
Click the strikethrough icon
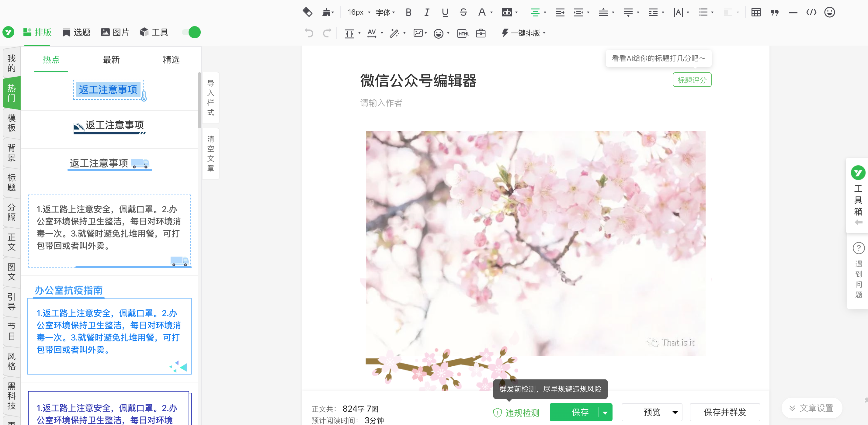pyautogui.click(x=463, y=12)
